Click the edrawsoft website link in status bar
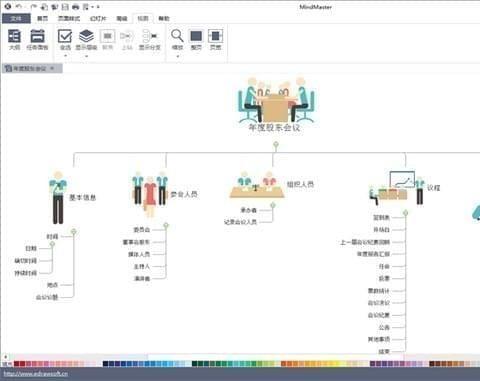 click(36, 374)
